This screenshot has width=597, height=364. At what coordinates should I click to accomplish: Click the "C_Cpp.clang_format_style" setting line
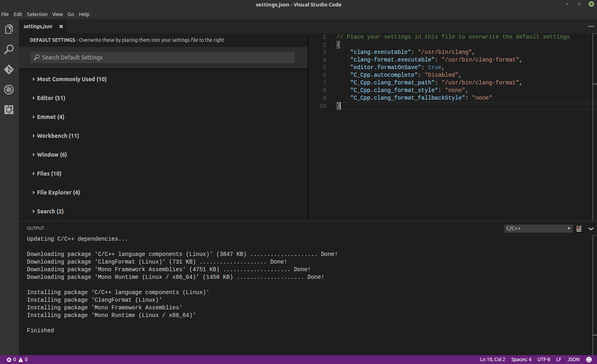tap(409, 90)
